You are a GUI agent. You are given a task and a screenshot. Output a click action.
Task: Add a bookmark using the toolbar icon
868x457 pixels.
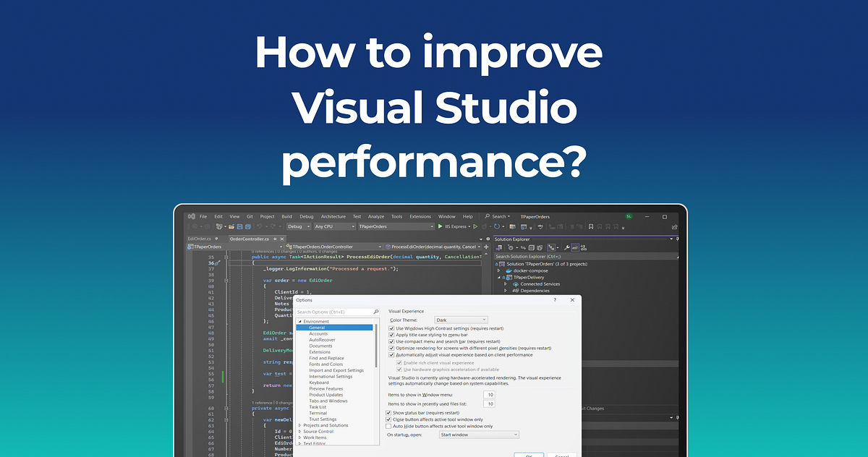pyautogui.click(x=592, y=226)
